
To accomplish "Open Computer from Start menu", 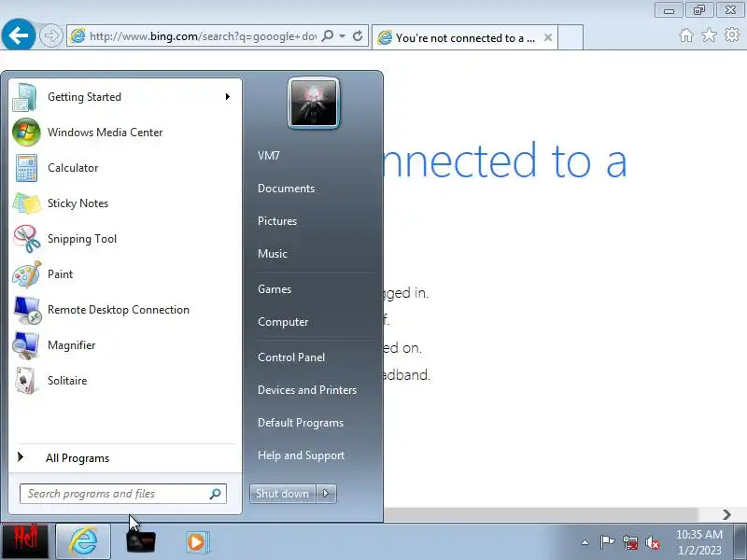I will (283, 322).
